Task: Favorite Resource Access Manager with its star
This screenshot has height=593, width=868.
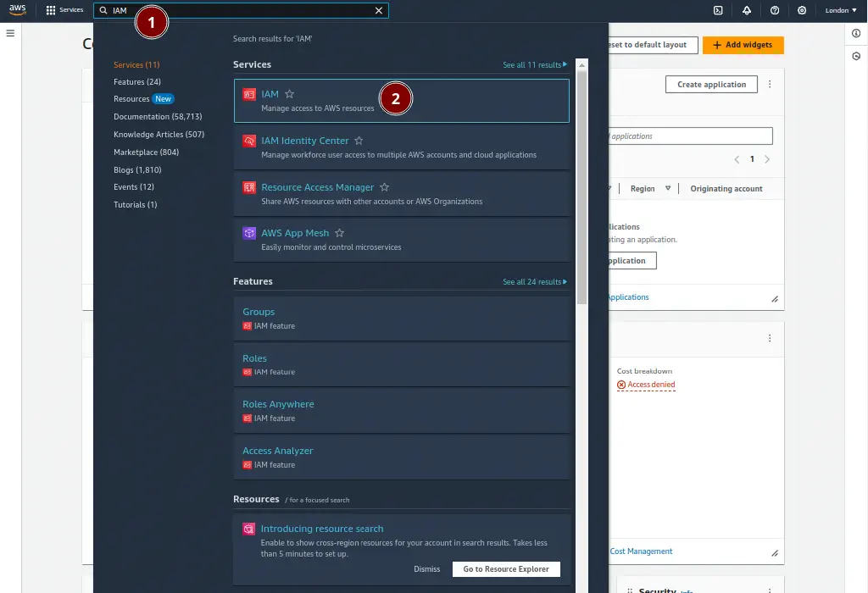Action: (384, 187)
